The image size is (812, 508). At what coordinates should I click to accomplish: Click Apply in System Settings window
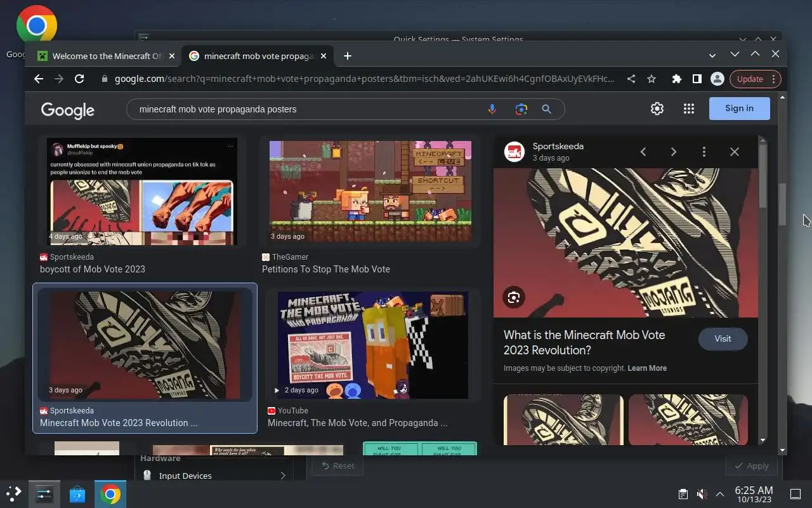[751, 465]
